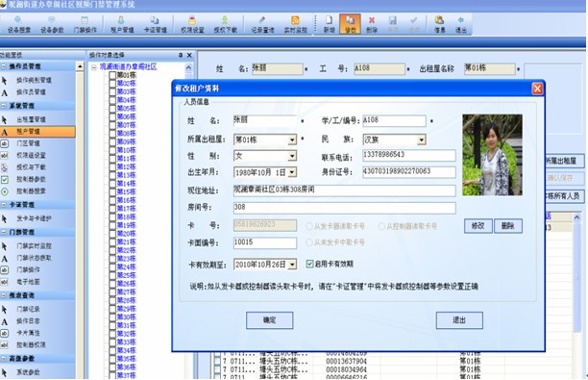Screen dimensions: 588x380
Task: Click the 现住地址 input field
Action: 344,190
